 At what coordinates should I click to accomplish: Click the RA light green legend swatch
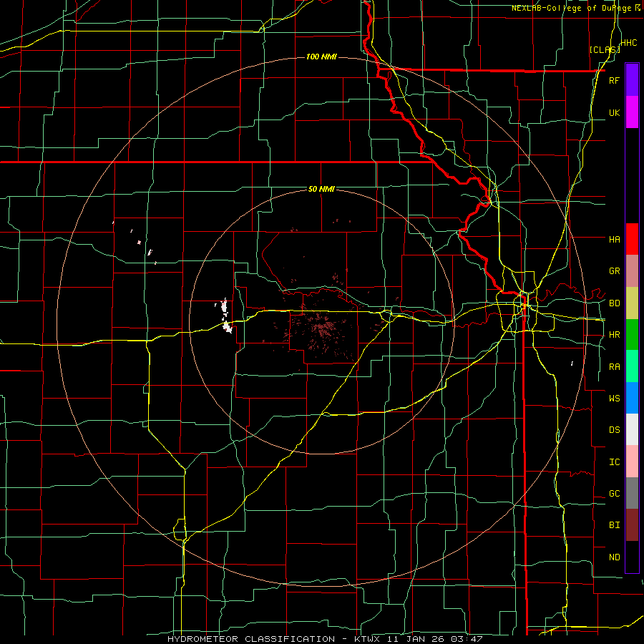pyautogui.click(x=632, y=366)
